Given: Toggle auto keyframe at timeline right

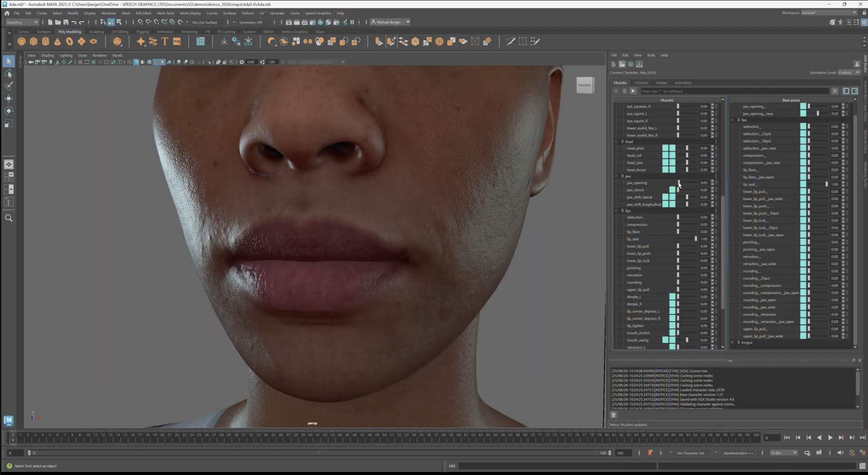Looking at the screenshot, I should 852,453.
